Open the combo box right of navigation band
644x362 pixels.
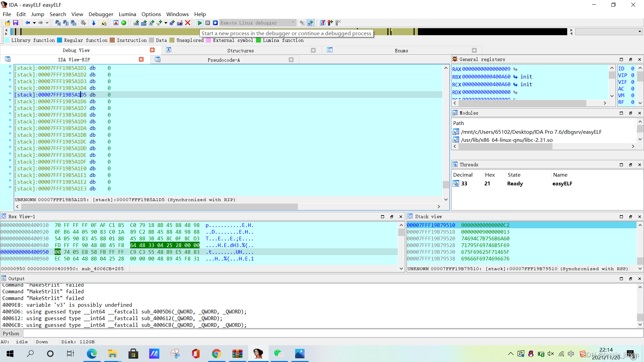point(640,32)
